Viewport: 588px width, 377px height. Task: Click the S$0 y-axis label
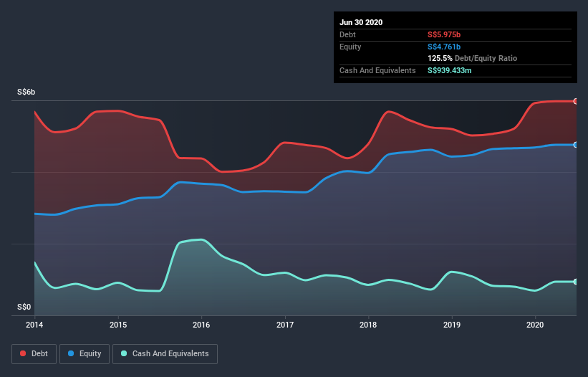click(x=24, y=307)
